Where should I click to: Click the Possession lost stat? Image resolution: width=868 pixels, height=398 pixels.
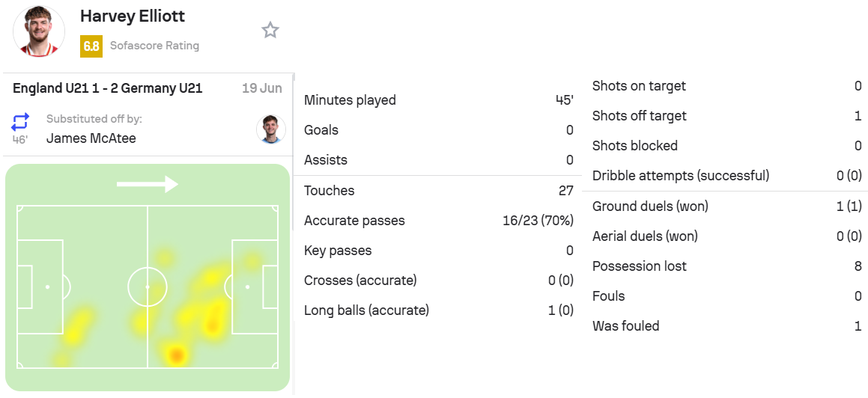[727, 266]
